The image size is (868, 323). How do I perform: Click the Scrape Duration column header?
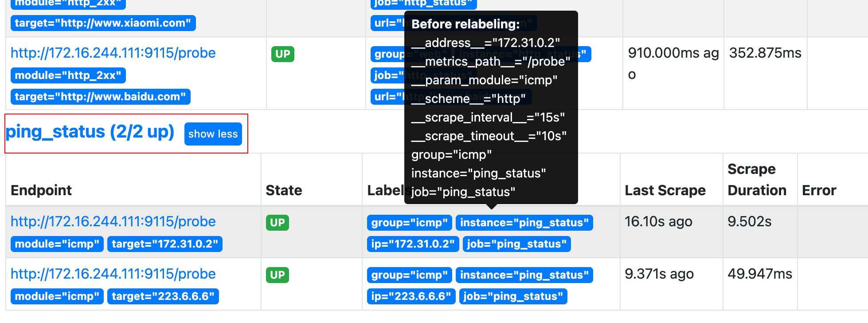tap(757, 180)
